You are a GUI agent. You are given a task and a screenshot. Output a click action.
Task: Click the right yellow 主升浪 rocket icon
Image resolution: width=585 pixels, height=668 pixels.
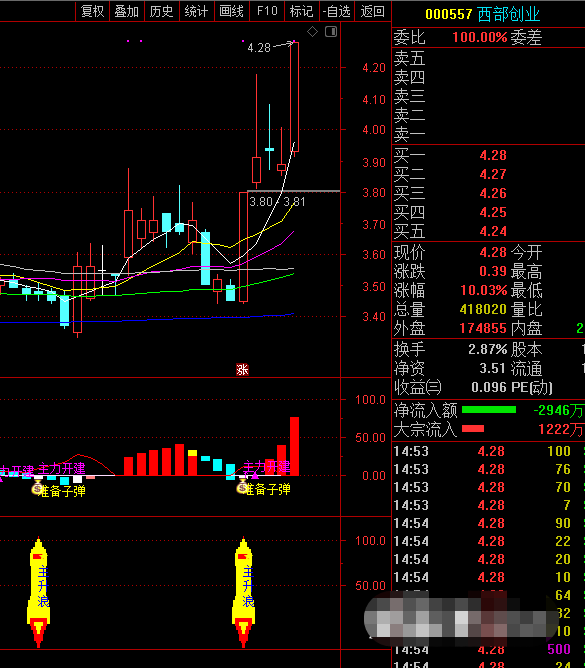(243, 592)
